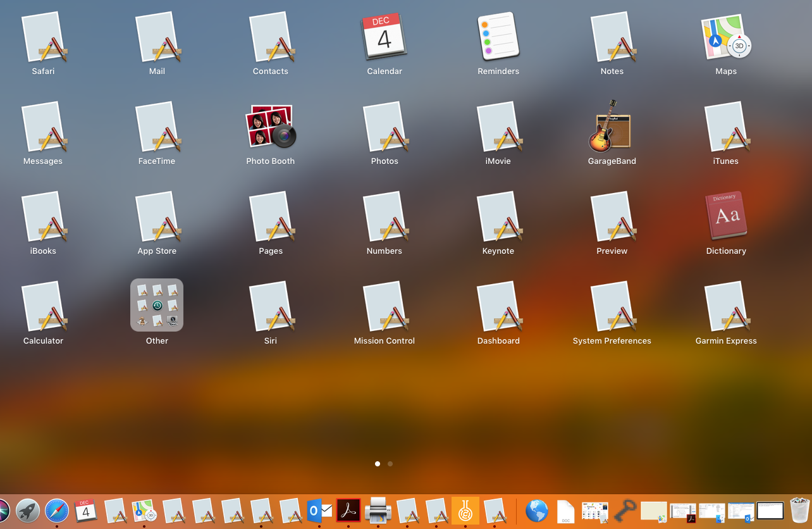Open Photo Booth
Image resolution: width=812 pixels, height=529 pixels.
pyautogui.click(x=271, y=127)
